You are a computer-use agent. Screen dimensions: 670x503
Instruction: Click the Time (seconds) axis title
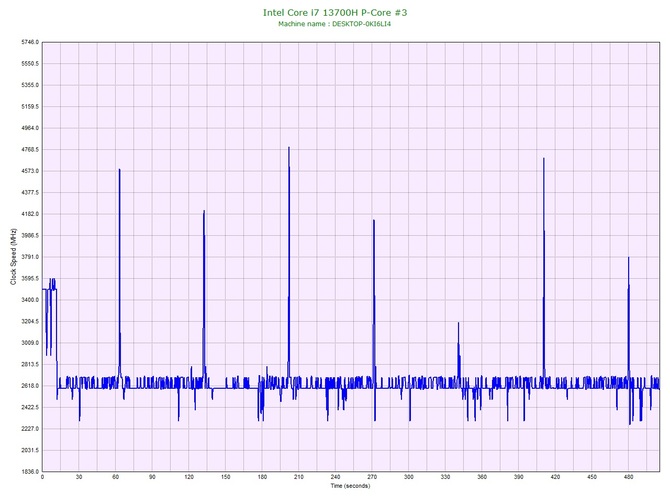pyautogui.click(x=350, y=486)
